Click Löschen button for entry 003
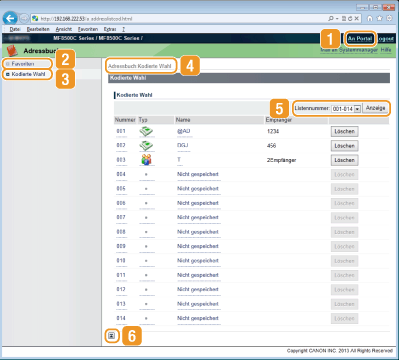The width and height of the screenshot is (399, 360). pos(345,160)
